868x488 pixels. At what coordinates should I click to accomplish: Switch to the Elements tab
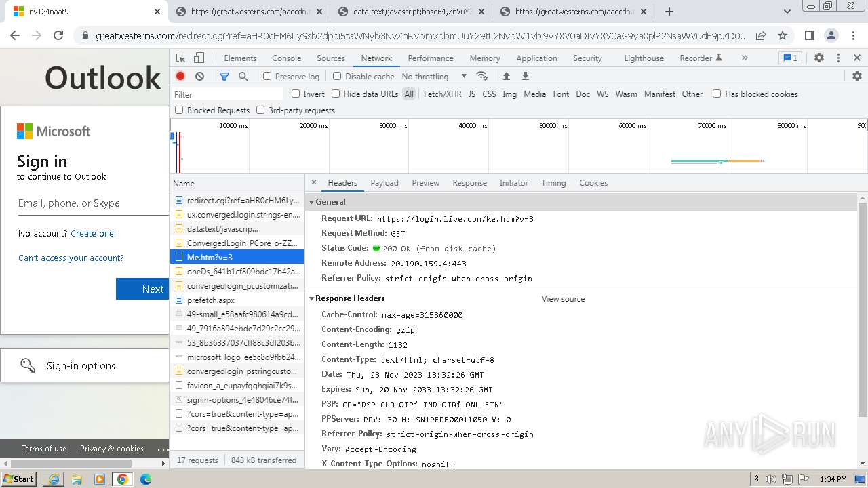pyautogui.click(x=240, y=58)
